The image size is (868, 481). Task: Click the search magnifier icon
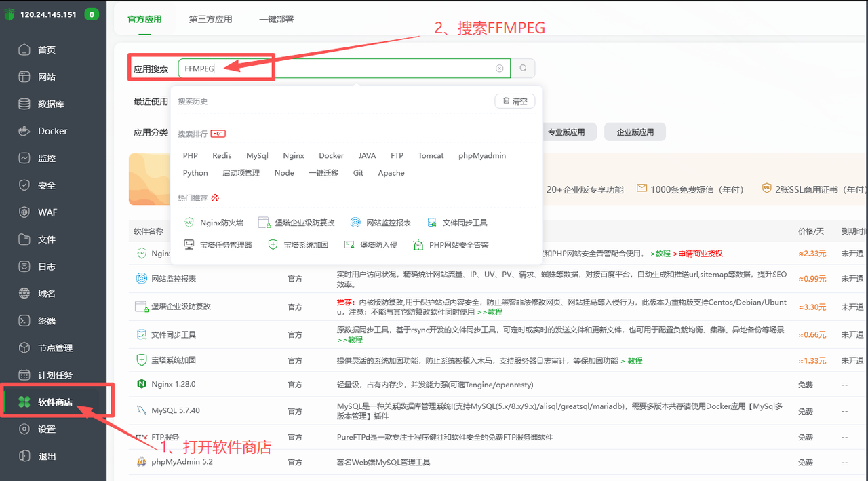(522, 68)
